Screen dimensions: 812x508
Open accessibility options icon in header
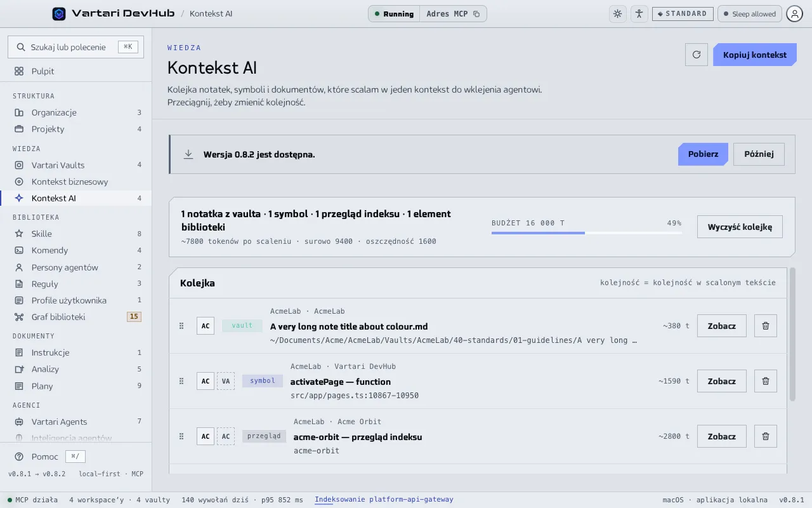pyautogui.click(x=639, y=14)
